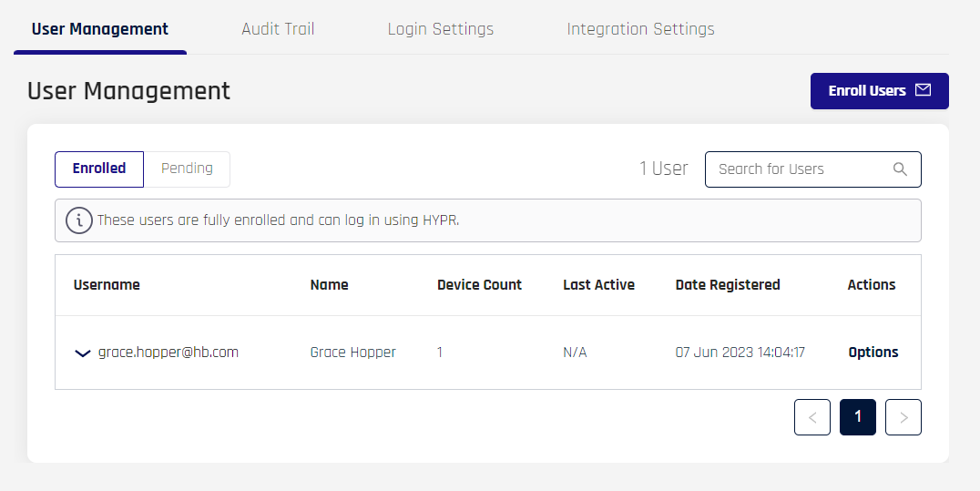Click the envelope icon on Enroll Users
The width and height of the screenshot is (980, 491).
[923, 90]
